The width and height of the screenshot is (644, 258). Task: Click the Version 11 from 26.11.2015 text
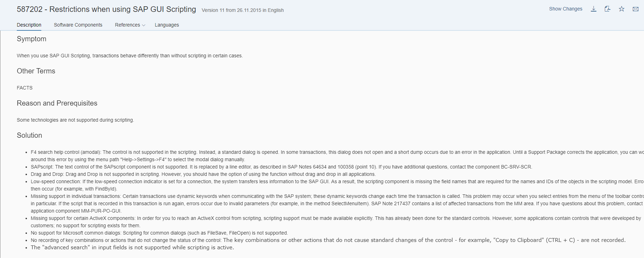pyautogui.click(x=243, y=10)
